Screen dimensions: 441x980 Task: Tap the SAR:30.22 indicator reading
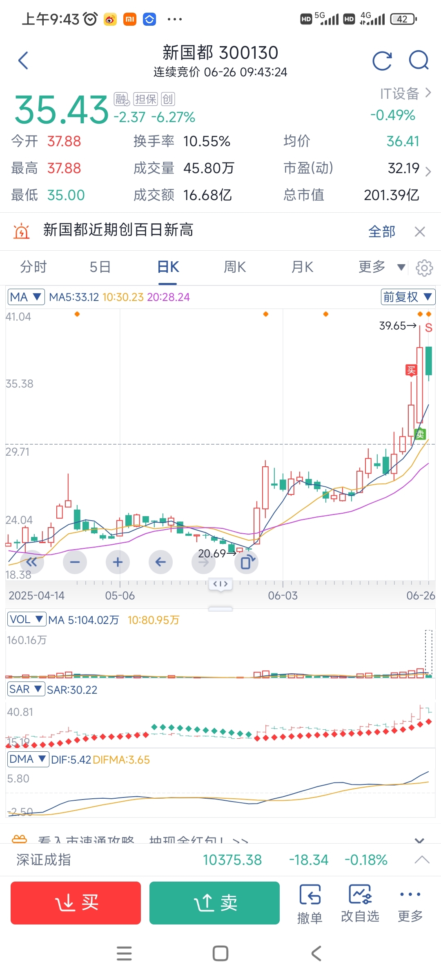[72, 690]
